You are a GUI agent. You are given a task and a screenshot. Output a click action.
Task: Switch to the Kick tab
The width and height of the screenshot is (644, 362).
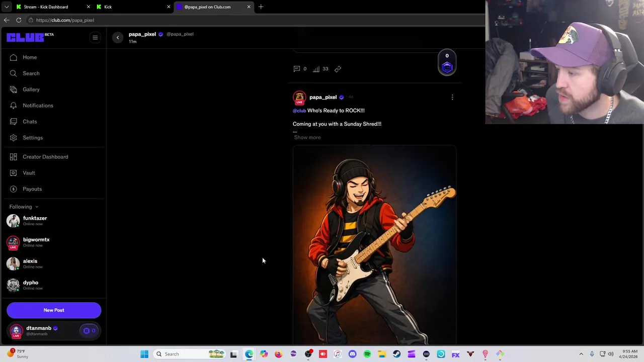point(133,7)
